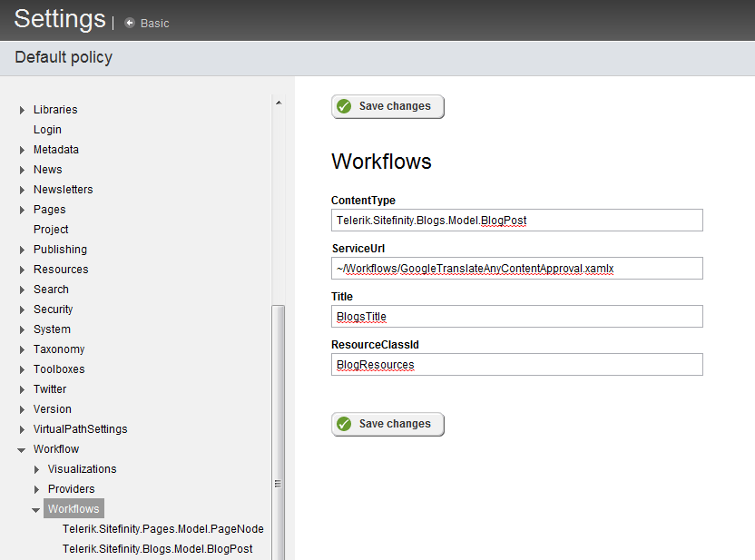Click the ResourceClassId input field

coord(516,364)
